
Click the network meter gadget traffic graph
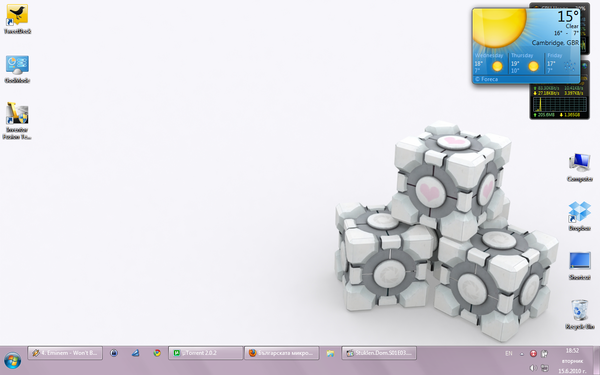(x=559, y=104)
